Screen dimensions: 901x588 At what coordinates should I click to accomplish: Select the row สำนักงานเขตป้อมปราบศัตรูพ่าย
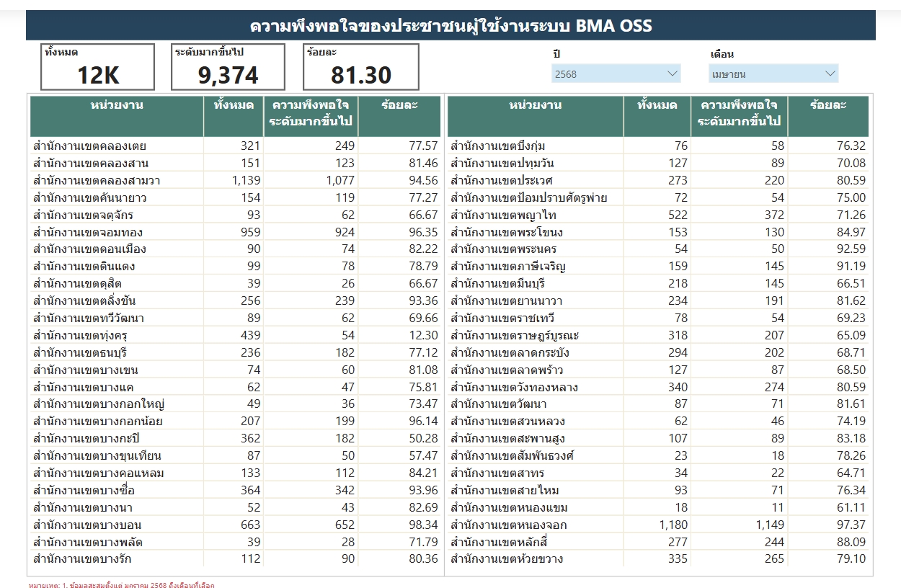click(658, 197)
